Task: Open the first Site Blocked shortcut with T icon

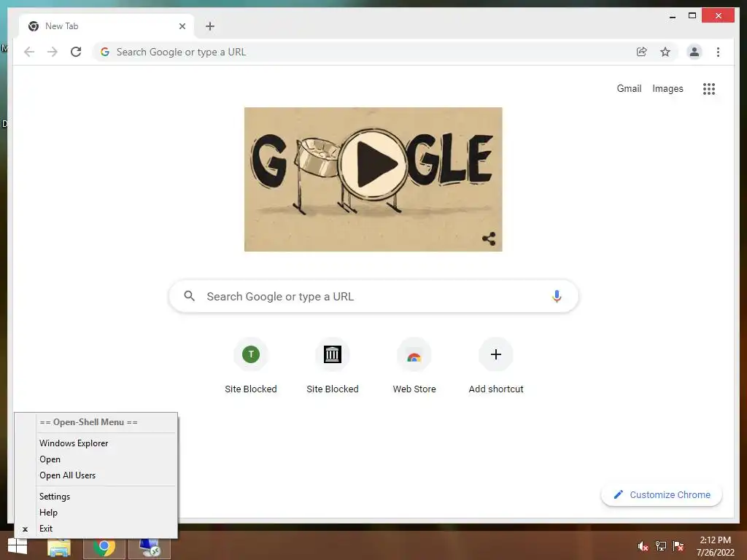Action: pyautogui.click(x=251, y=366)
